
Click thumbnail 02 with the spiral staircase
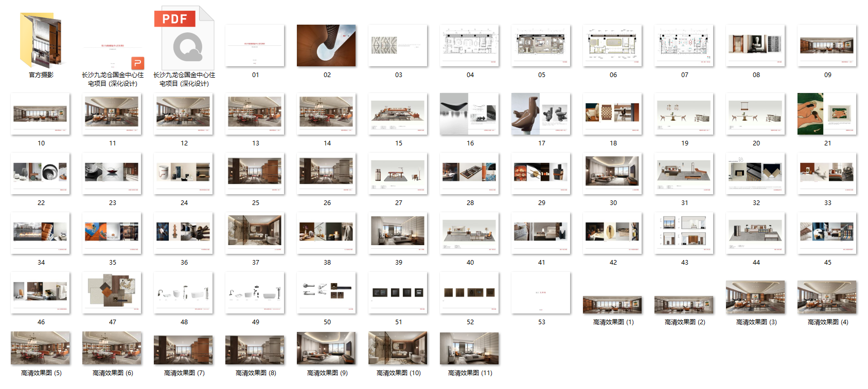coord(326,46)
